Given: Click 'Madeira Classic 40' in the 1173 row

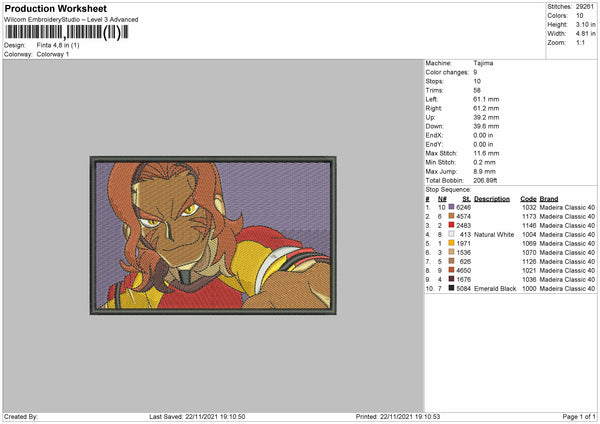Looking at the screenshot, I should click(x=567, y=217).
